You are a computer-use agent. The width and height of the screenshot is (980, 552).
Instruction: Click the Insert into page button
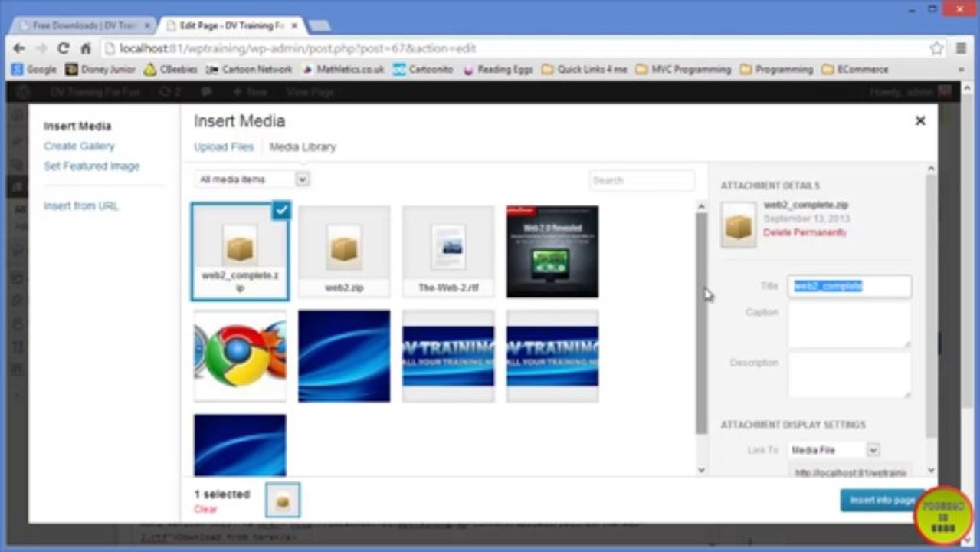(x=882, y=500)
